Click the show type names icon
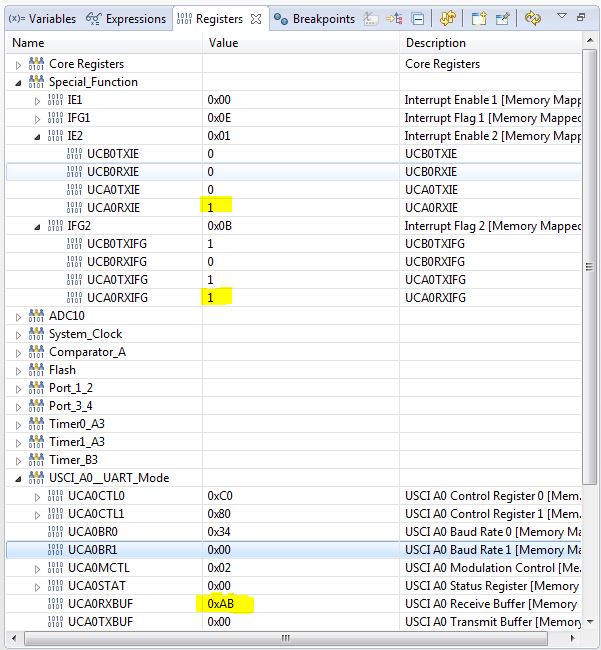 (371, 19)
